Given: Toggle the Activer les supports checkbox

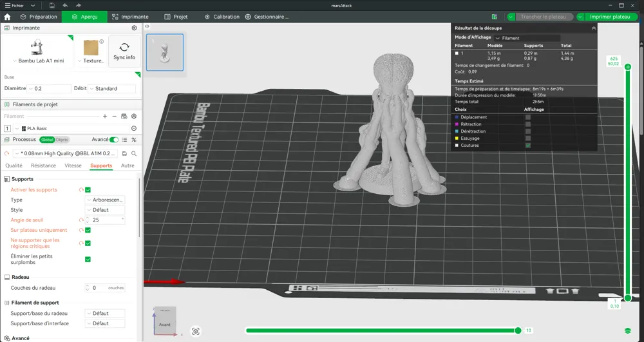Looking at the screenshot, I should 88,190.
